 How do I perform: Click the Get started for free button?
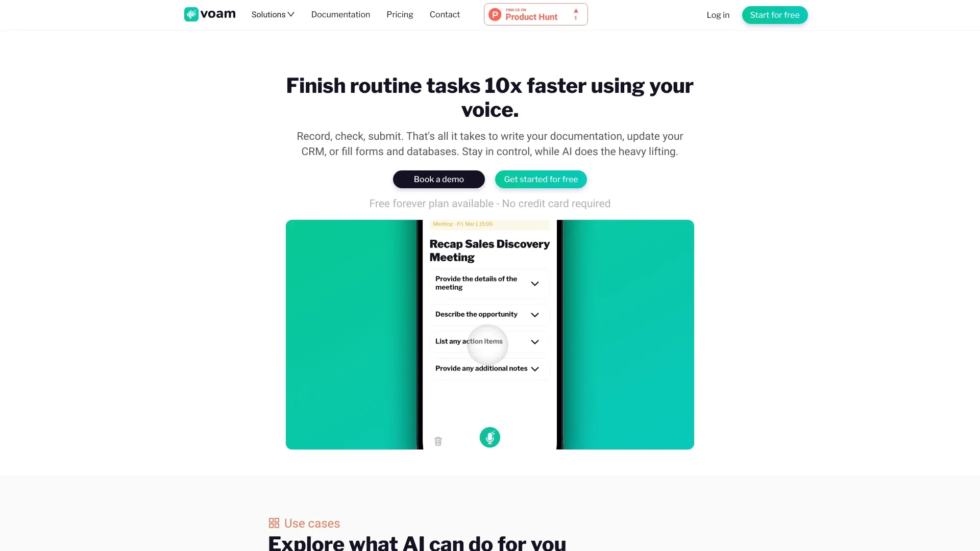click(x=541, y=179)
